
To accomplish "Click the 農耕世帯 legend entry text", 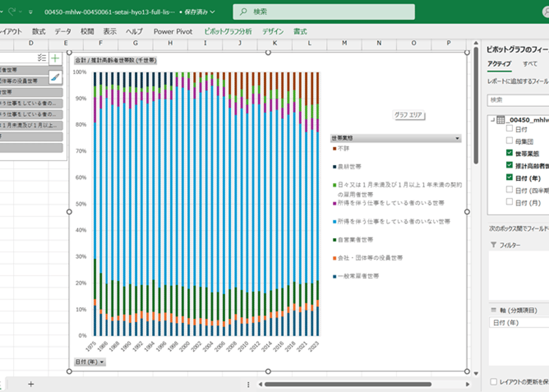I will [349, 167].
